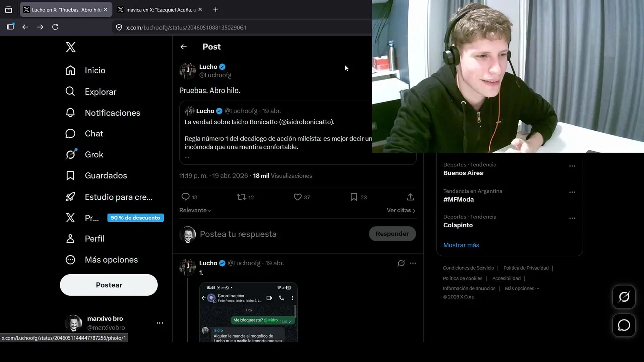644x362 pixels.
Task: Expand the Relevante reply sort dropdown
Action: pos(195,210)
